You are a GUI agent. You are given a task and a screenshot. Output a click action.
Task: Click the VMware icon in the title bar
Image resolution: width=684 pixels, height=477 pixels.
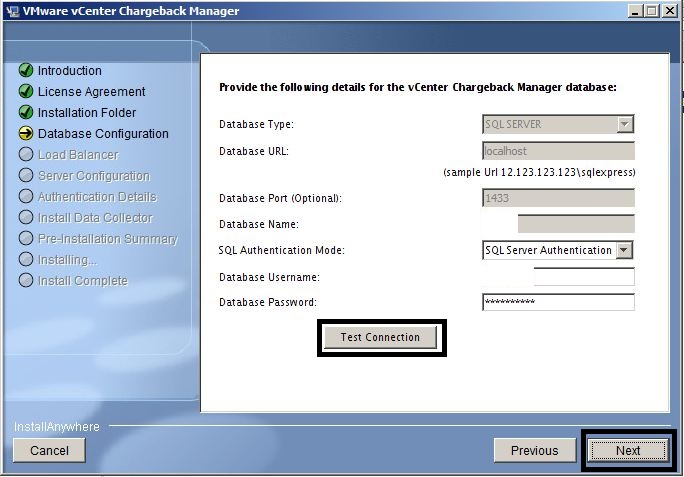pos(12,11)
